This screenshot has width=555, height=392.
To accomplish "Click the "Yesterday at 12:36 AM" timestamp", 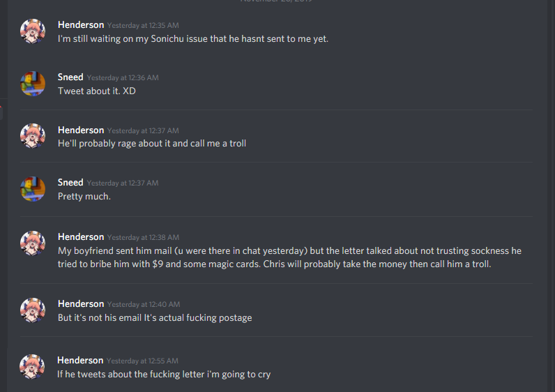I will pos(123,78).
